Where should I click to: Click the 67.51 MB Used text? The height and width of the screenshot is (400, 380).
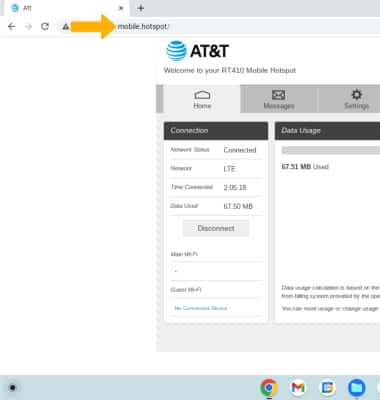[x=305, y=167]
